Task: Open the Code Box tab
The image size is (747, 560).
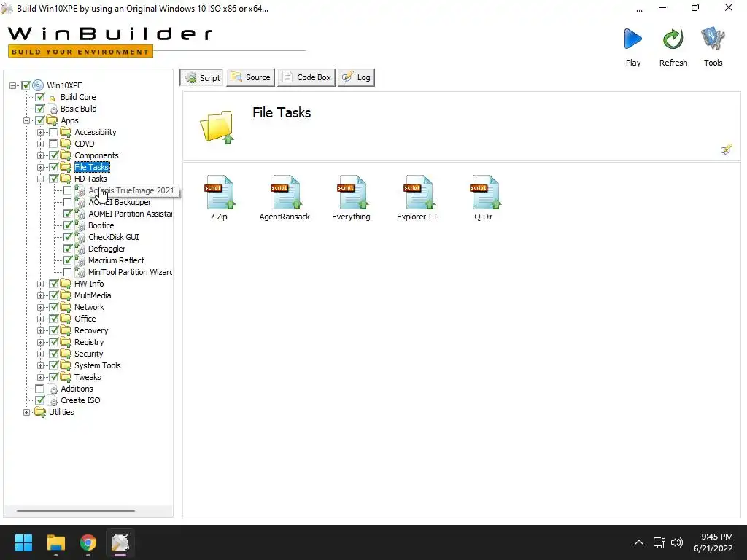Action: click(x=306, y=77)
